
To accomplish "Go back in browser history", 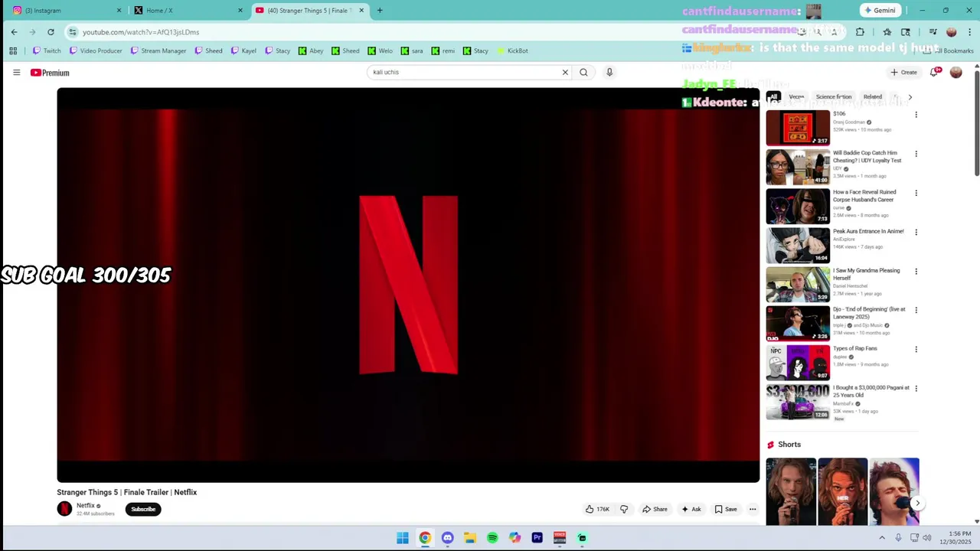I will 14,32.
